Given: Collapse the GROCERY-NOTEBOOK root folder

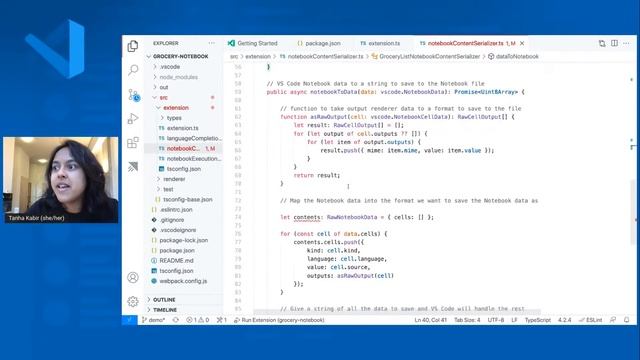Looking at the screenshot, I should pyautogui.click(x=180, y=56).
